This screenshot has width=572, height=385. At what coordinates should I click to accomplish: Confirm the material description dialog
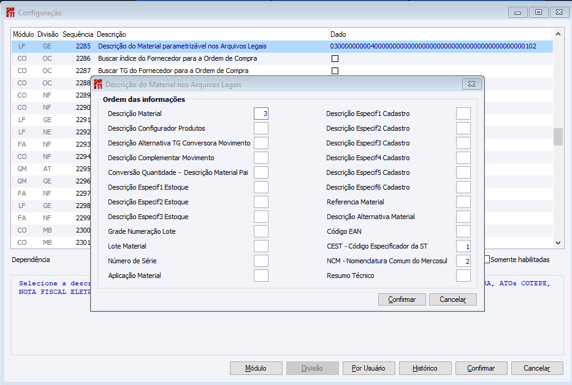coord(402,299)
